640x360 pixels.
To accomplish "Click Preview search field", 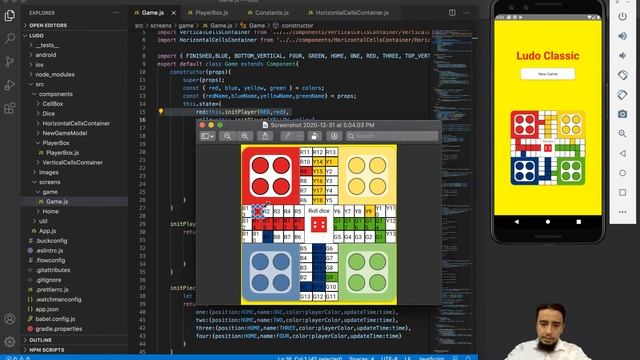I will (x=392, y=136).
